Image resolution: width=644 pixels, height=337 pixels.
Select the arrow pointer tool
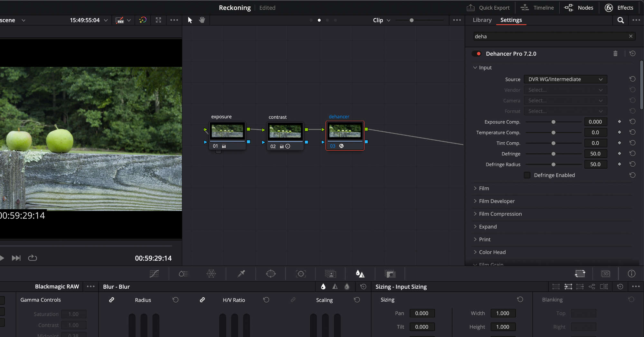[x=190, y=20]
